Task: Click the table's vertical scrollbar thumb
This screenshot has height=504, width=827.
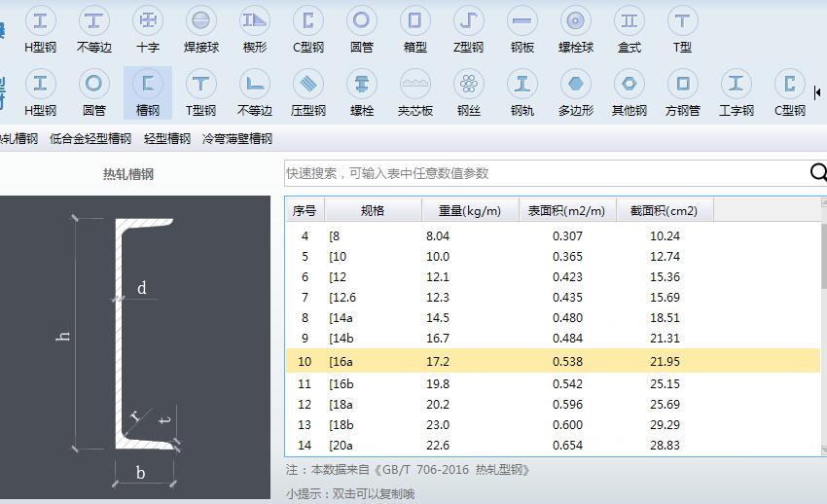Action: 824,256
